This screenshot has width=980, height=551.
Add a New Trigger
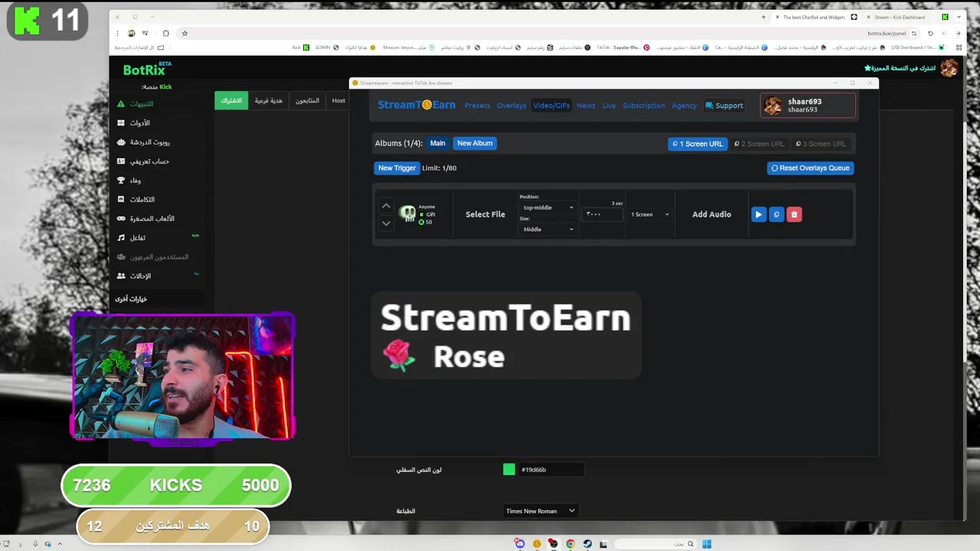point(397,168)
